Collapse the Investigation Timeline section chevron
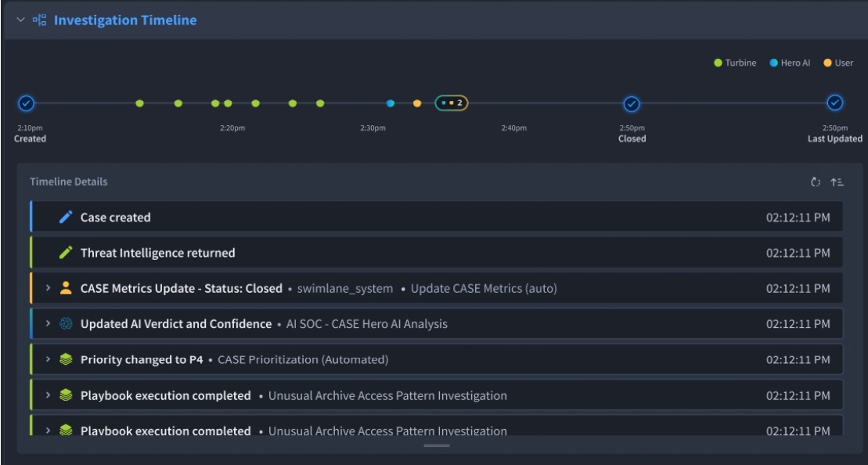Image resolution: width=868 pixels, height=465 pixels. click(x=21, y=20)
